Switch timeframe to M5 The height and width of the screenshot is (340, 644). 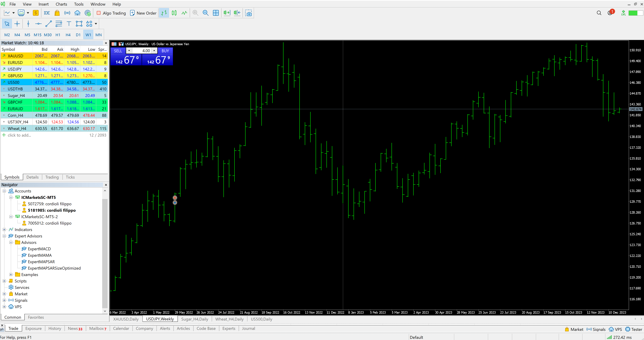27,35
